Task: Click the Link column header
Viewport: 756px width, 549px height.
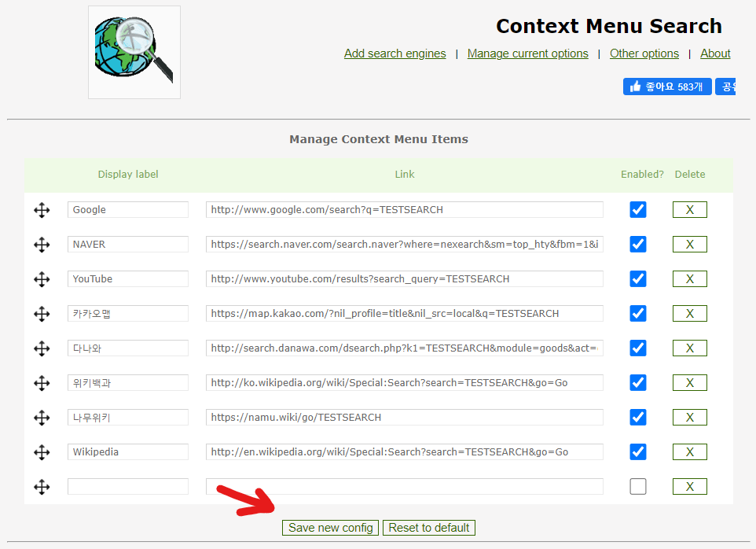Action: pos(405,175)
